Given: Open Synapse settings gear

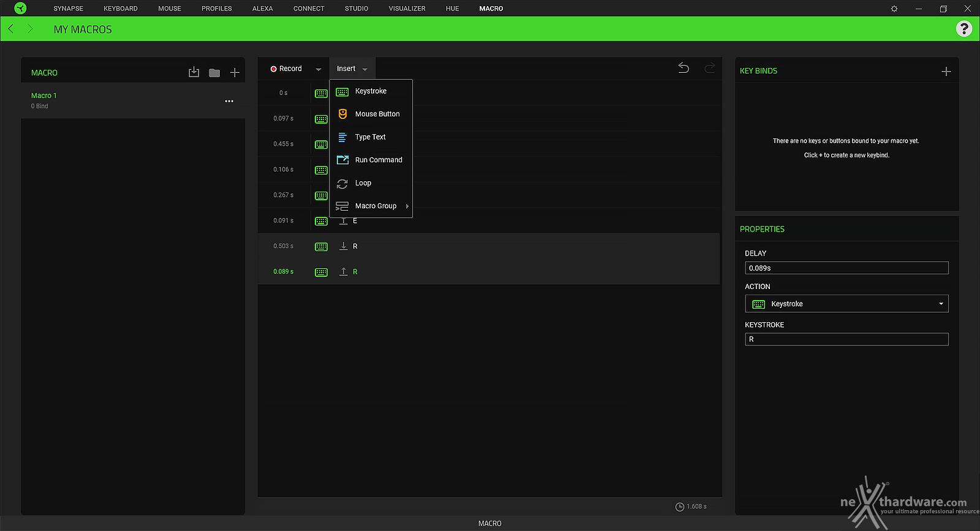Looking at the screenshot, I should point(894,9).
